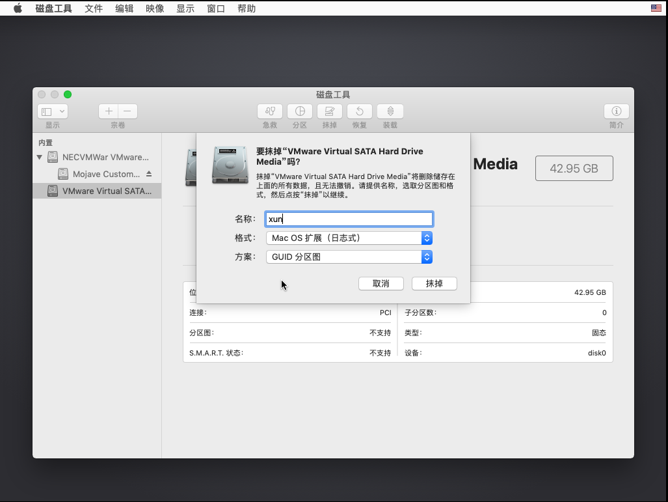Screen dimensions: 668x502
Task: Open the 窗口 menu
Action: coord(216,9)
